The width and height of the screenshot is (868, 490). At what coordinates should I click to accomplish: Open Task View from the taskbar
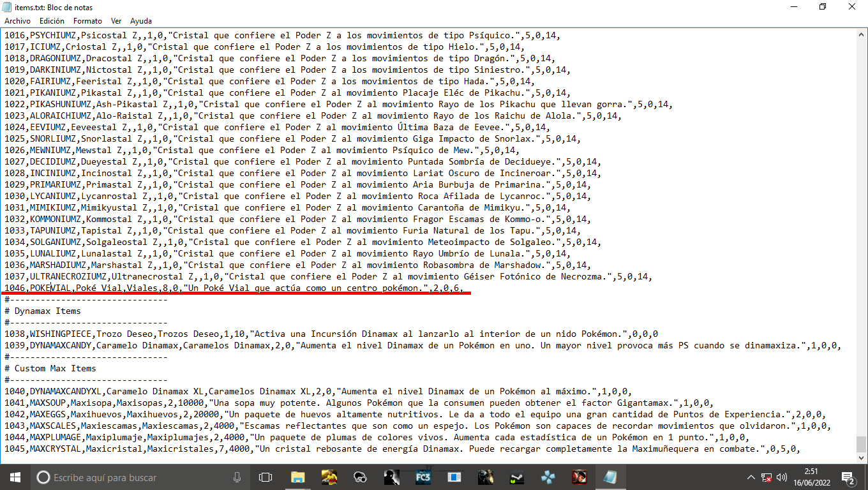[x=266, y=477]
